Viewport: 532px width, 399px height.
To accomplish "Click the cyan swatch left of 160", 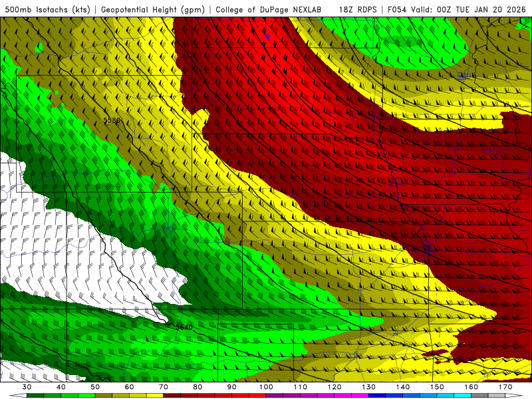I will click(x=463, y=396).
